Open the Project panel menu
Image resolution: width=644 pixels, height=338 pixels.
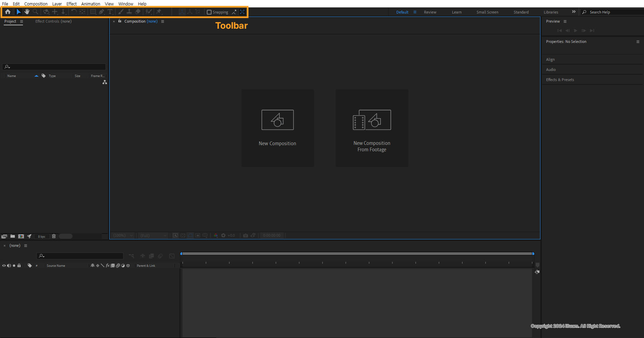(22, 21)
